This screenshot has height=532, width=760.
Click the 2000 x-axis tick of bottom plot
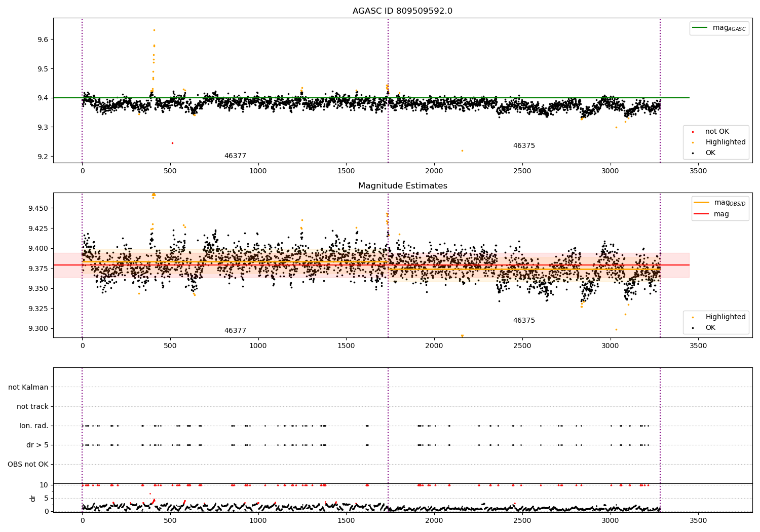pos(434,520)
